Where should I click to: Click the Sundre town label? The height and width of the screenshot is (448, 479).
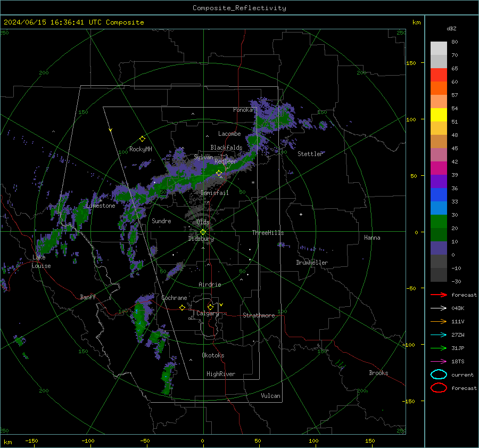(x=161, y=221)
